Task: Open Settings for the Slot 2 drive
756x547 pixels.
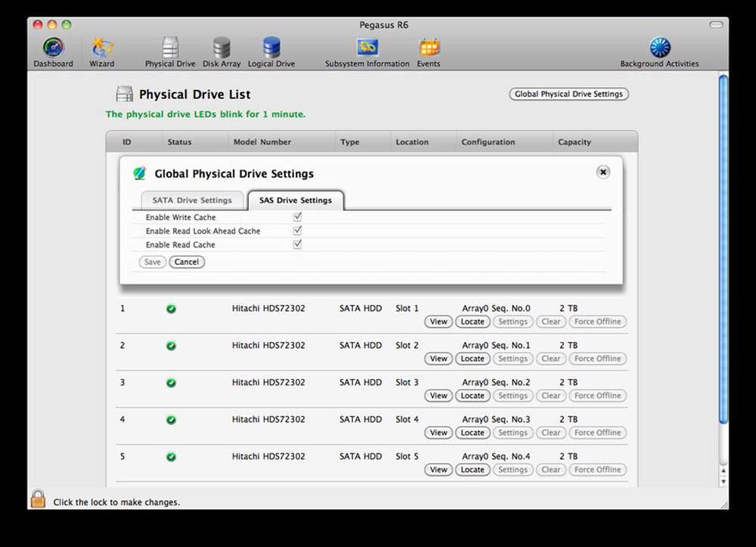Action: pos(513,359)
